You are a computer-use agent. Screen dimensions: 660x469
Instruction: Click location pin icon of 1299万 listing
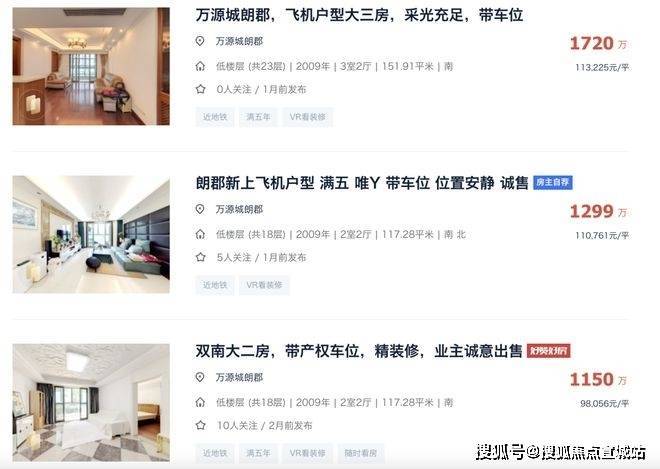pyautogui.click(x=200, y=209)
